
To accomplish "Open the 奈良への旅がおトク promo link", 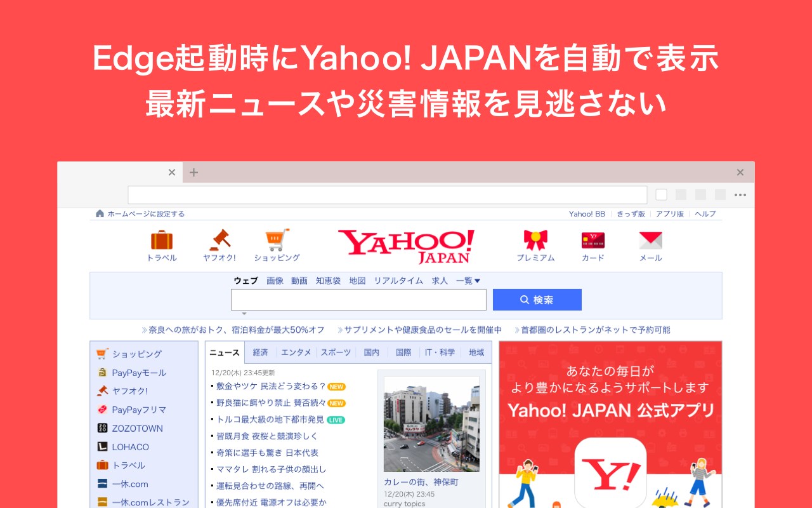I will [233, 330].
